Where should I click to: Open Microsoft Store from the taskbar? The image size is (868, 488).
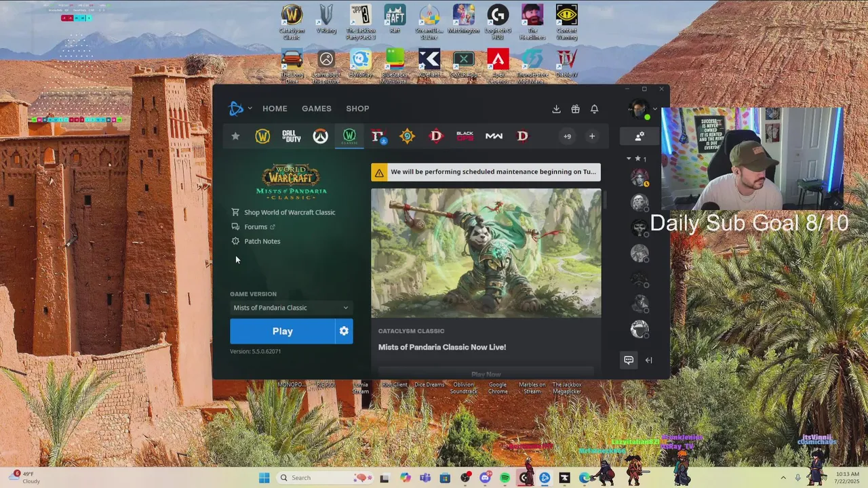tap(445, 478)
